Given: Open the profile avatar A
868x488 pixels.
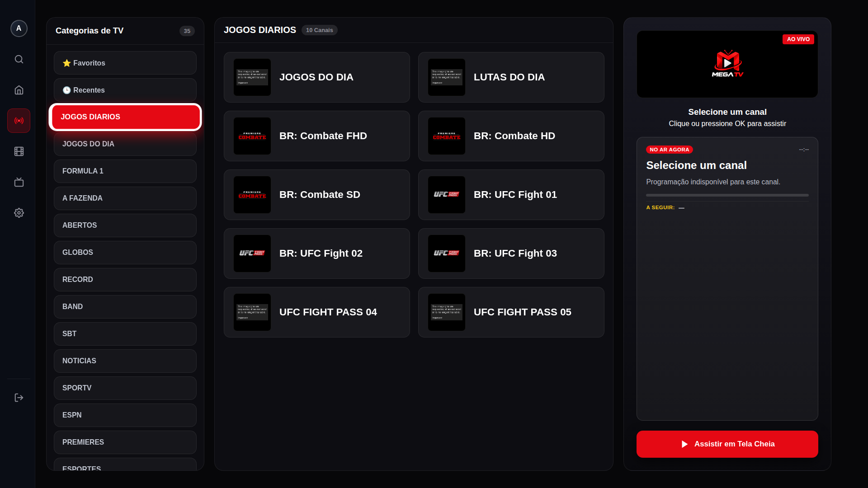Looking at the screenshot, I should tap(19, 28).
